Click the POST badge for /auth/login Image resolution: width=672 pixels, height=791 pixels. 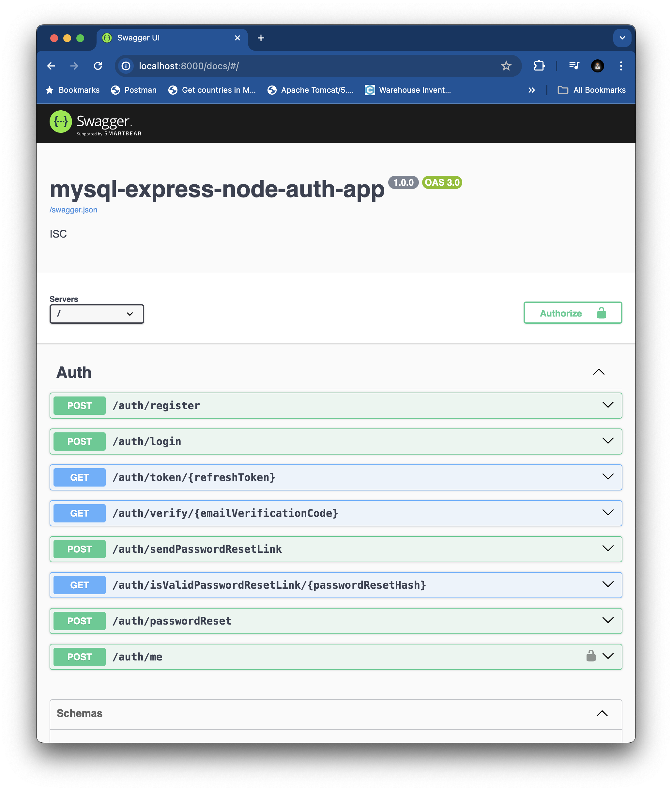(x=79, y=441)
